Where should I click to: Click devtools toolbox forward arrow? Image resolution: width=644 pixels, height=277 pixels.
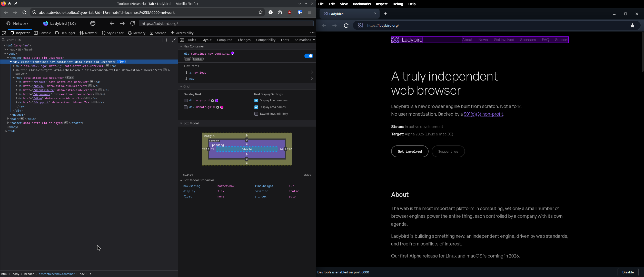pos(122,23)
